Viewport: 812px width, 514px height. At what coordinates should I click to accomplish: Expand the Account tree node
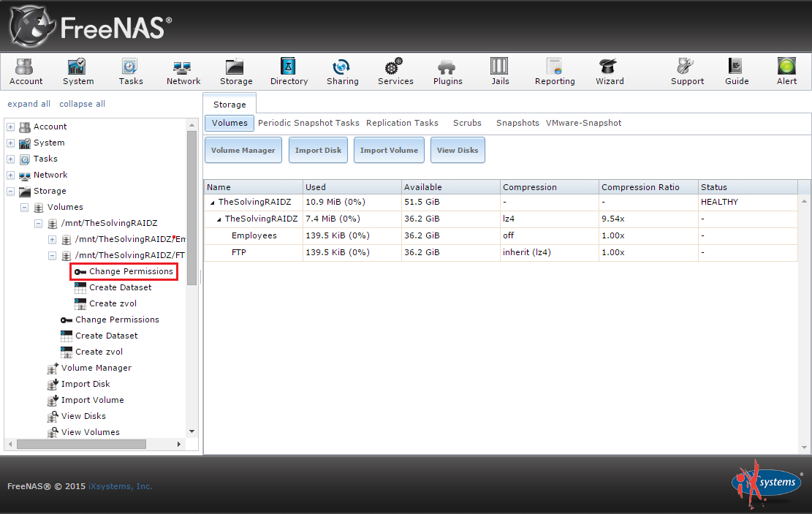pos(10,127)
